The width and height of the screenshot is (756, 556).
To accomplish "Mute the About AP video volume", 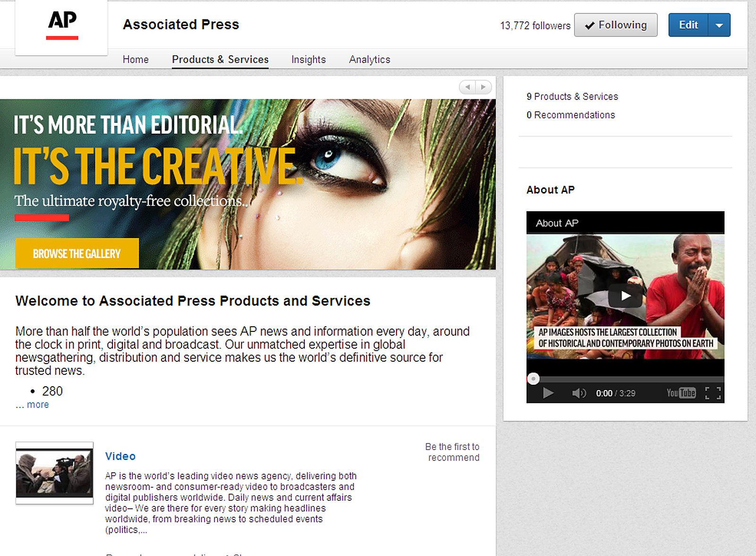I will 578,393.
